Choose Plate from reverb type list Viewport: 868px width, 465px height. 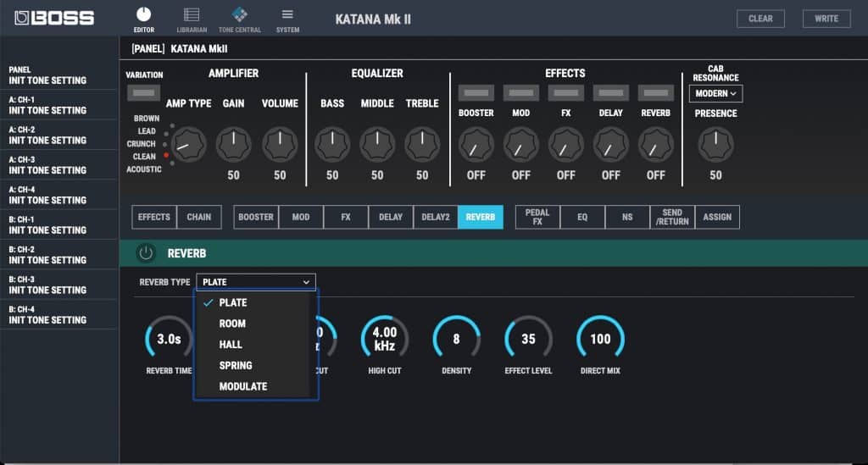coord(253,302)
